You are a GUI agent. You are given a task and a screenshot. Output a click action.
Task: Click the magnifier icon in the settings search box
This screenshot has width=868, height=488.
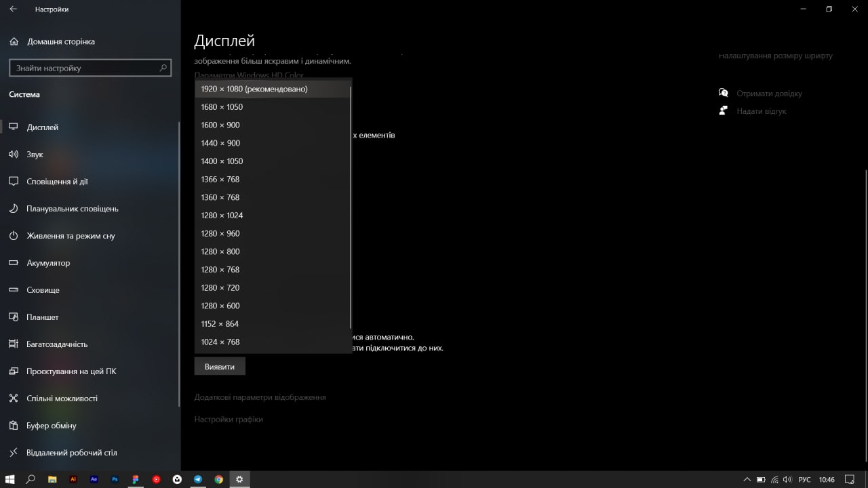click(x=163, y=68)
